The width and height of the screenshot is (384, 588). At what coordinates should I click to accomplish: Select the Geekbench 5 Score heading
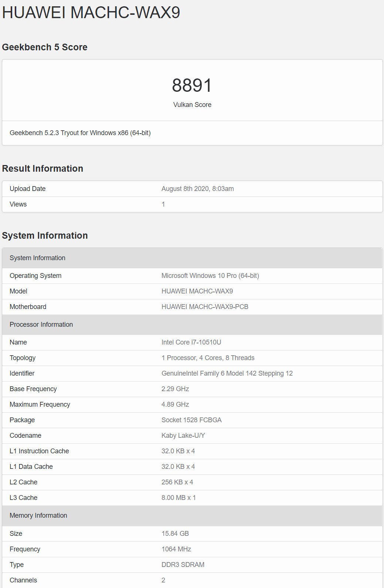[45, 47]
